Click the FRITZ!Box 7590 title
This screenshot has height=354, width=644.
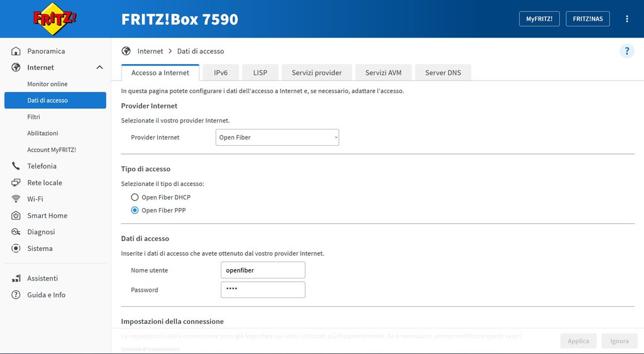pyautogui.click(x=179, y=19)
